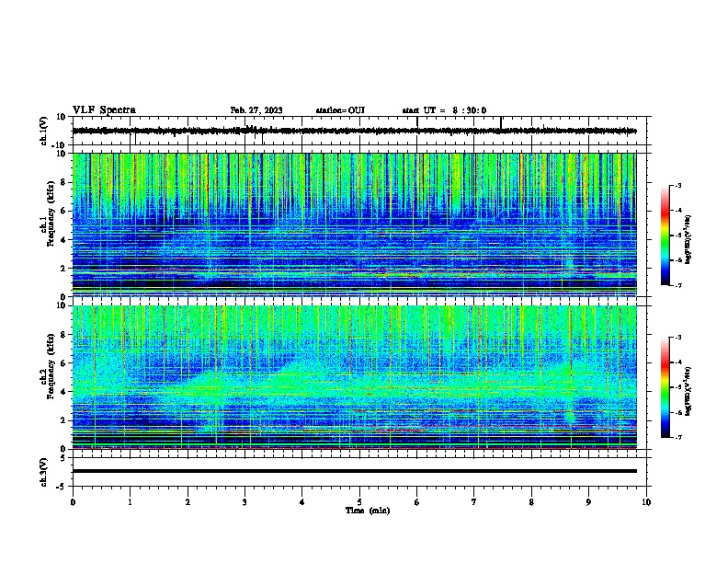This screenshot has width=728, height=563.
Task: Click the tick label 8 on Time axis
Action: pyautogui.click(x=531, y=502)
